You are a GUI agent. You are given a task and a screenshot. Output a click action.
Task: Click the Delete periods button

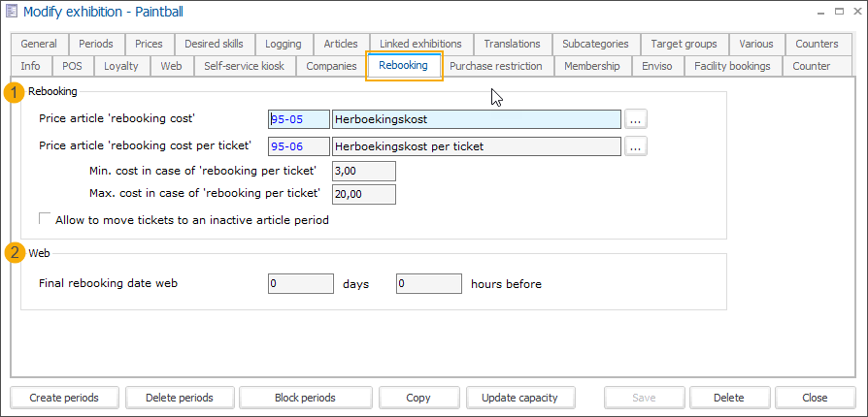[x=180, y=398]
